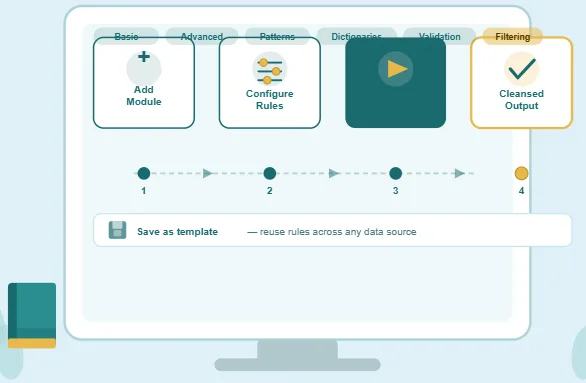Click the text 'reuse rules across any data source'
This screenshot has width=586, height=383.
pos(338,232)
